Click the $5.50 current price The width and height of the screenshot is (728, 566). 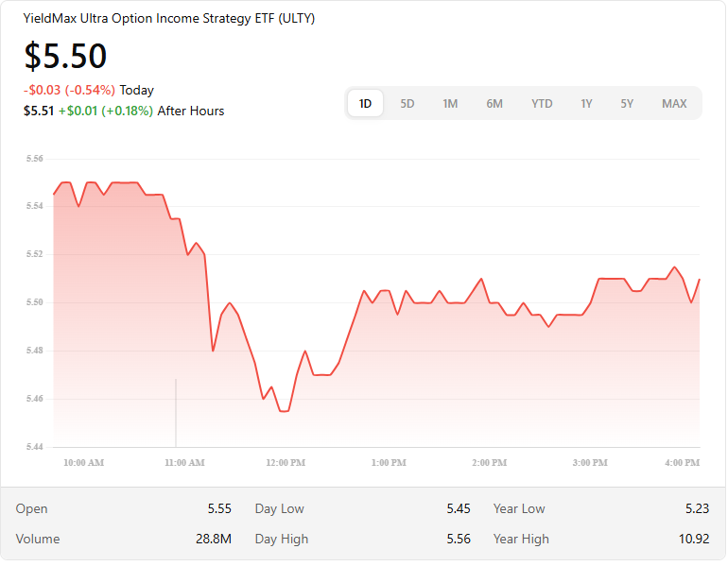pyautogui.click(x=65, y=57)
